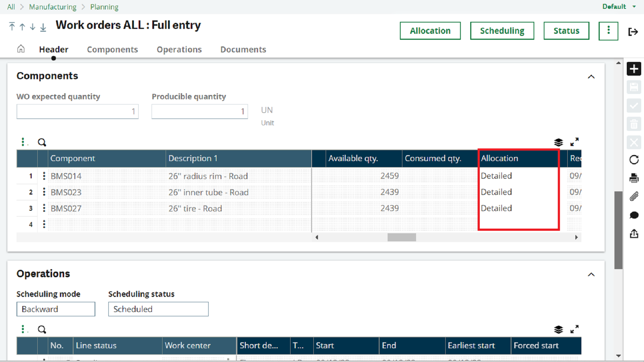Create a new record with the plus icon
Viewport: 644px width, 362px height.
(x=634, y=69)
